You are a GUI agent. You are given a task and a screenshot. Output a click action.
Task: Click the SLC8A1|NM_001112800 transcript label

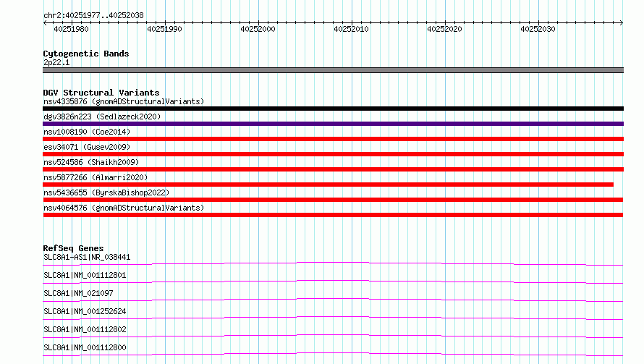85,347
